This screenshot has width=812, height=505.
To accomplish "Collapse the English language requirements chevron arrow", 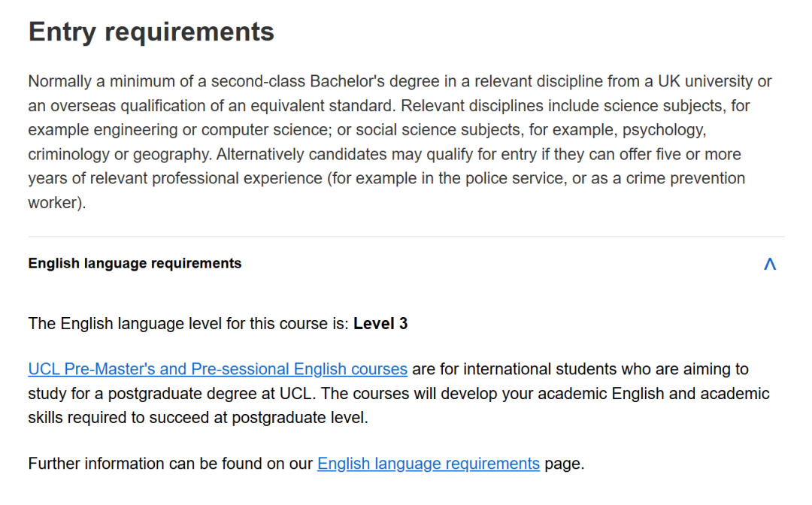I will [x=769, y=264].
